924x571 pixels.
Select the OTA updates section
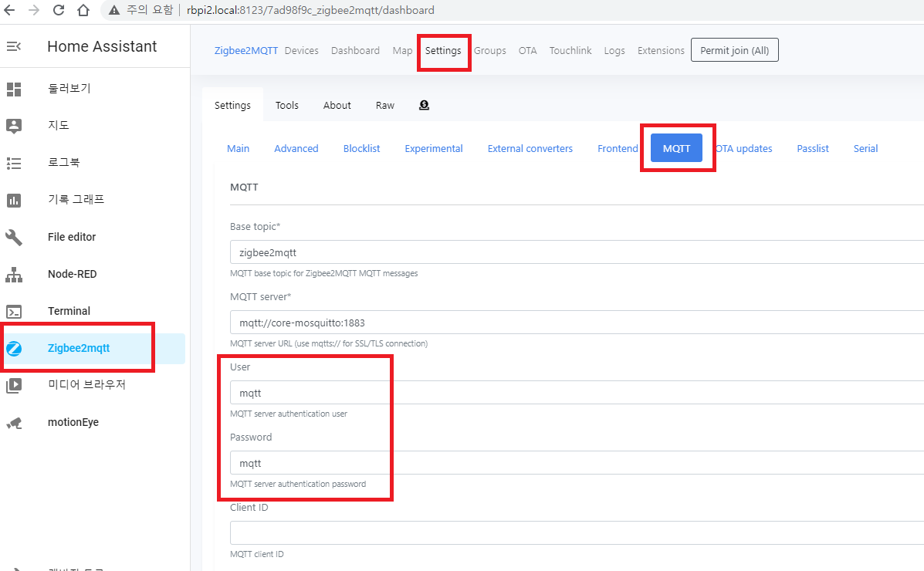[743, 148]
